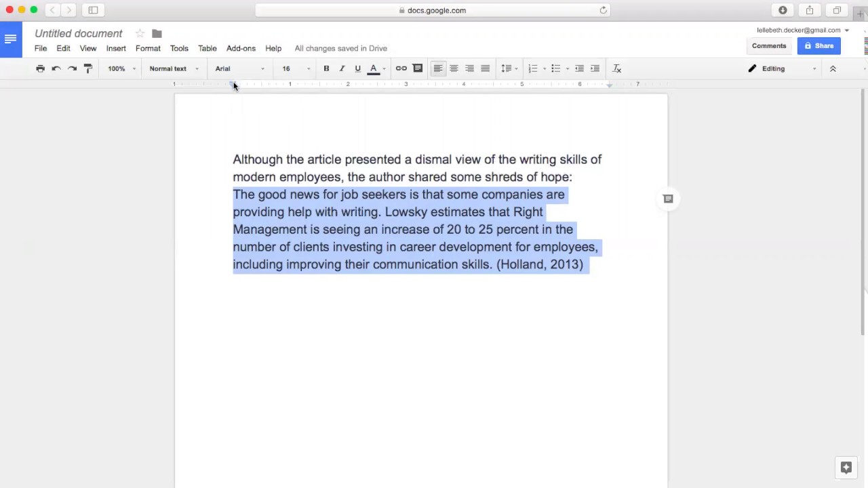The height and width of the screenshot is (488, 868).
Task: Click '(Holland, 2013)' citation text
Action: tap(540, 264)
